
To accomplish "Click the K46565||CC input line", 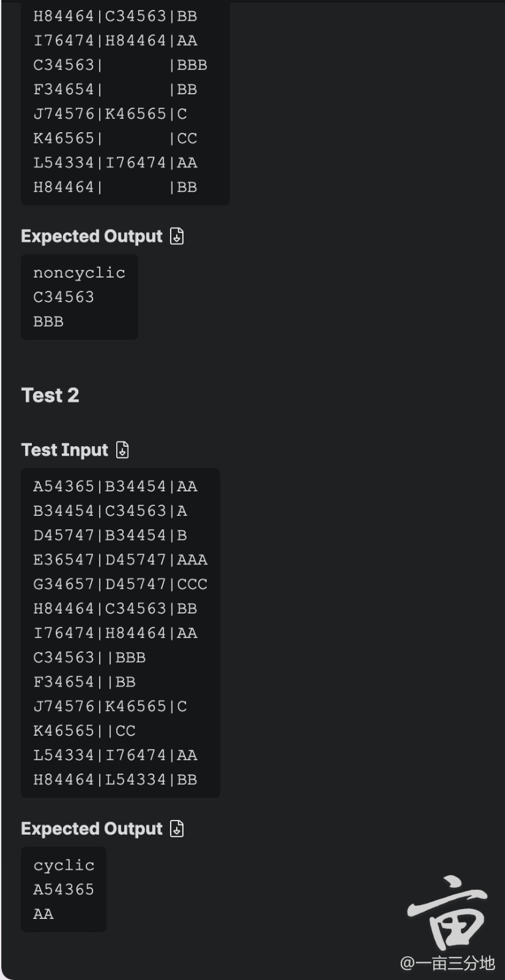I will point(84,731).
